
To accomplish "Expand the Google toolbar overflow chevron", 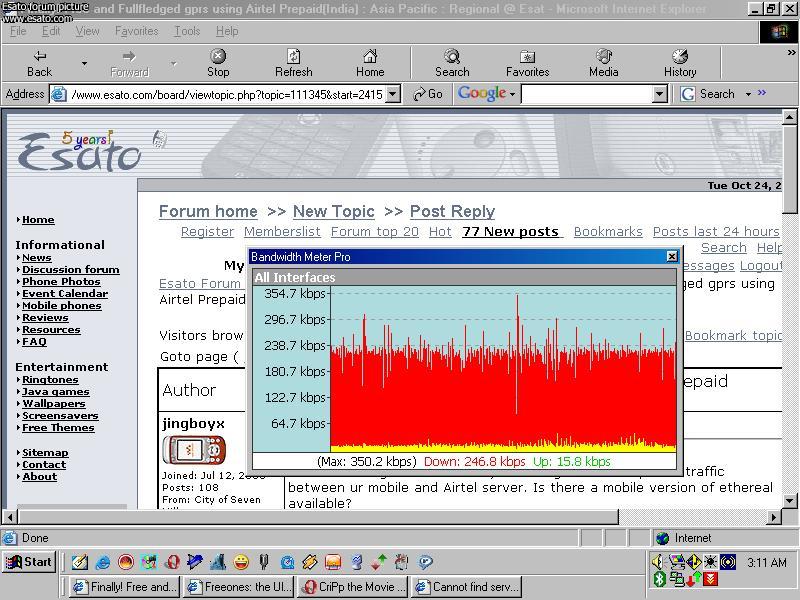I will click(x=762, y=93).
